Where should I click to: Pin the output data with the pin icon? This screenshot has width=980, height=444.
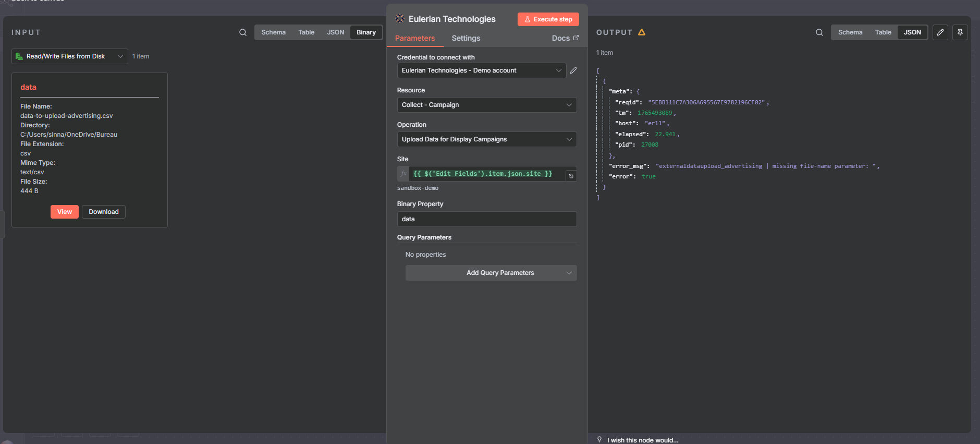[960, 32]
